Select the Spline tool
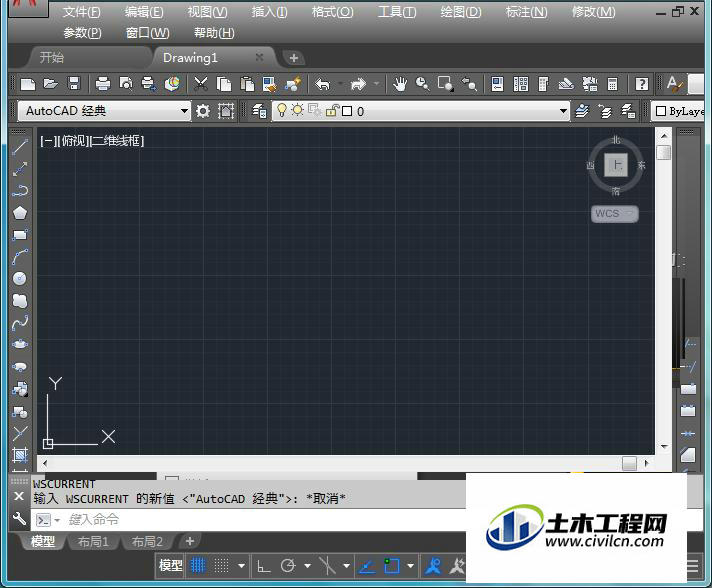This screenshot has width=712, height=588. point(20,322)
